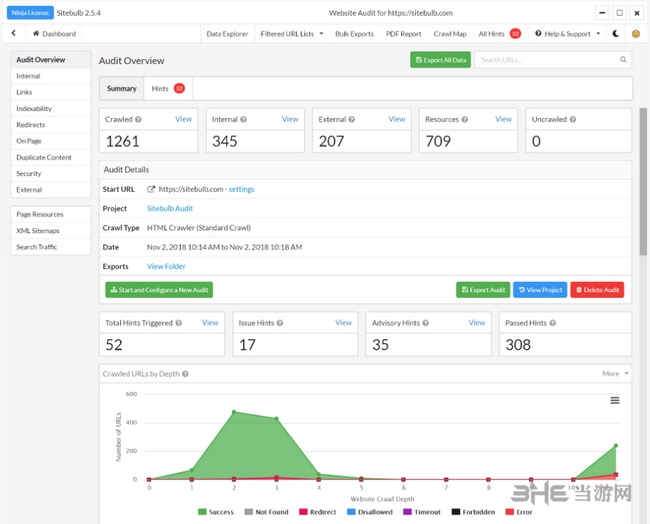The width and height of the screenshot is (650, 524).
Task: Click help icon beside Passed Hints
Action: coord(553,323)
